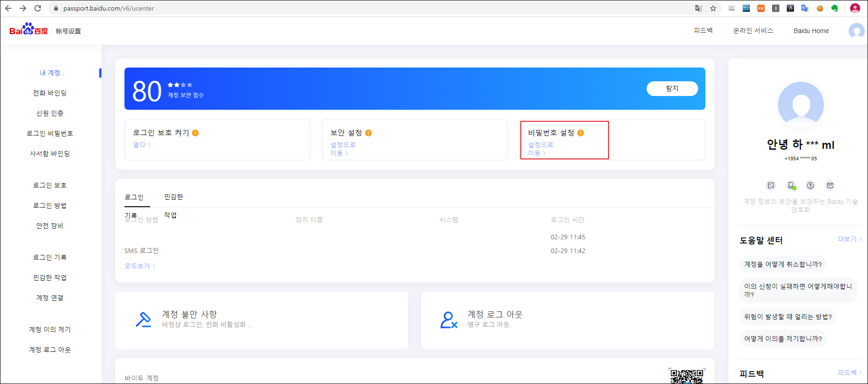Open the page translate icon in address bar
This screenshot has height=384, width=868.
click(x=699, y=8)
